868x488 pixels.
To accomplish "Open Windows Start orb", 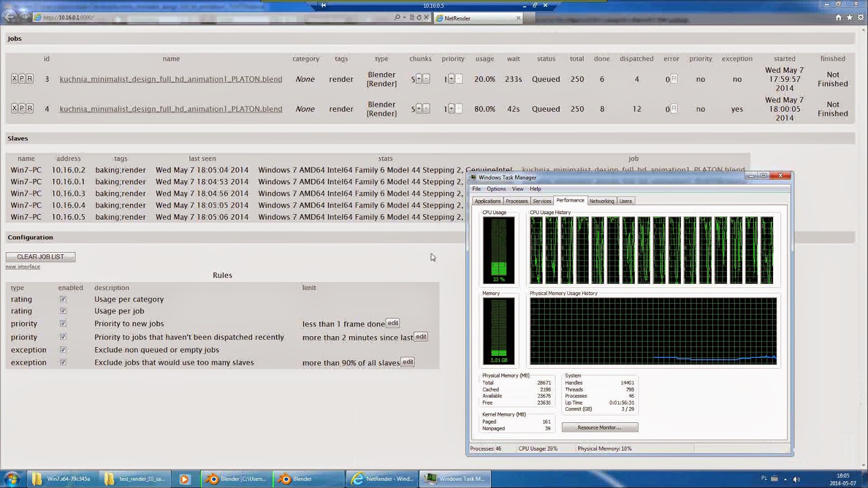I will click(x=12, y=479).
